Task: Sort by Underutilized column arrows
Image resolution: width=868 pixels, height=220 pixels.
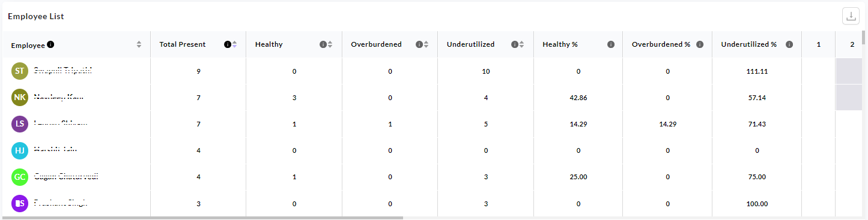Action: coord(521,44)
